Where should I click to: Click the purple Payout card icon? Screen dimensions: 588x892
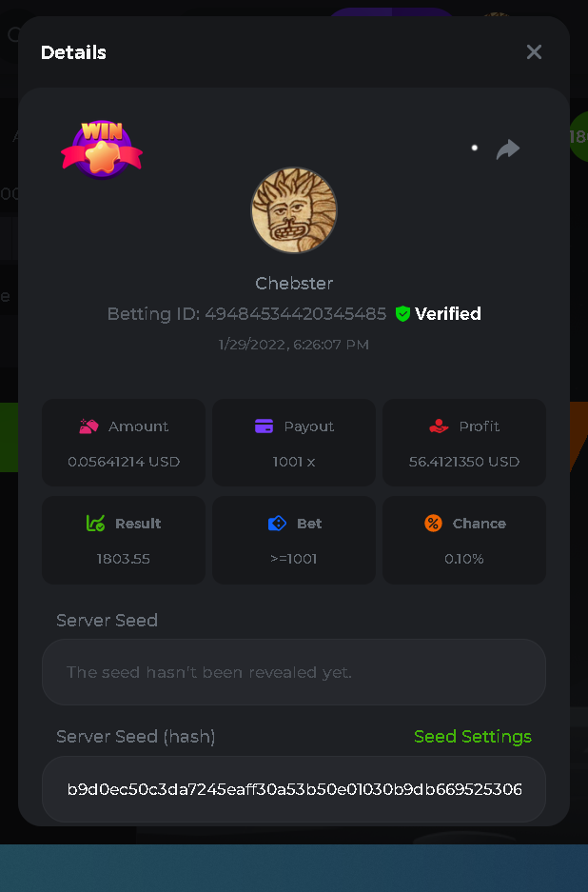pos(265,426)
